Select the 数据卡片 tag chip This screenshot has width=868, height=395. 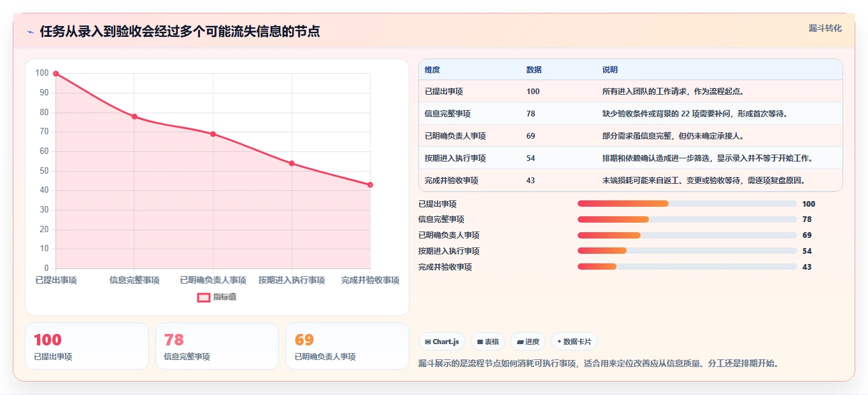point(574,342)
